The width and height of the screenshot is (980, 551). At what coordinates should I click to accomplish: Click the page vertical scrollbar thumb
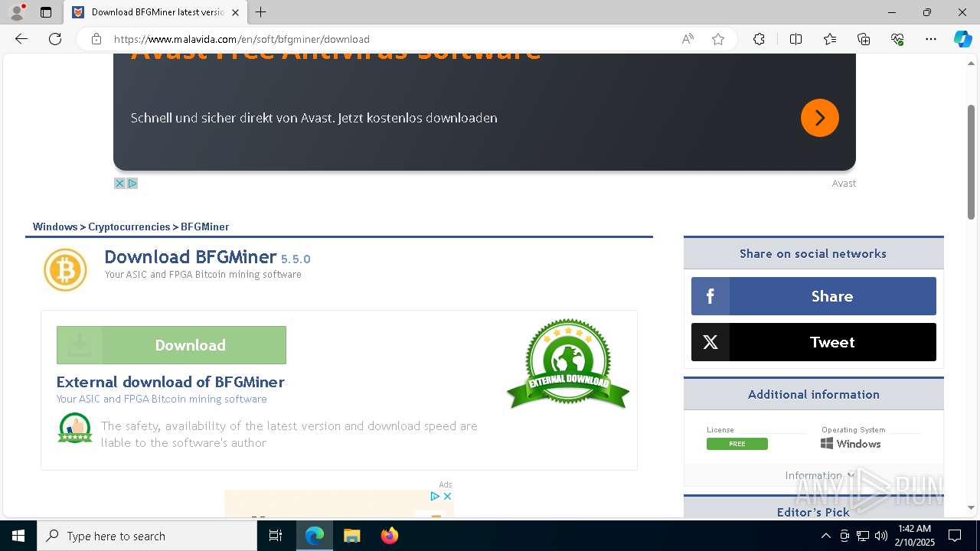point(972,162)
